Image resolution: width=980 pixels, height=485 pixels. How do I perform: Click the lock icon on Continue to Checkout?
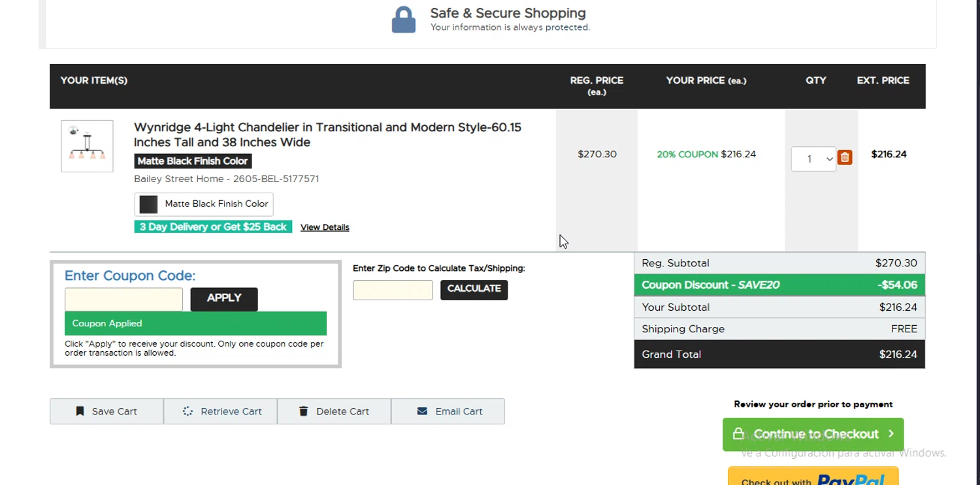tap(738, 434)
